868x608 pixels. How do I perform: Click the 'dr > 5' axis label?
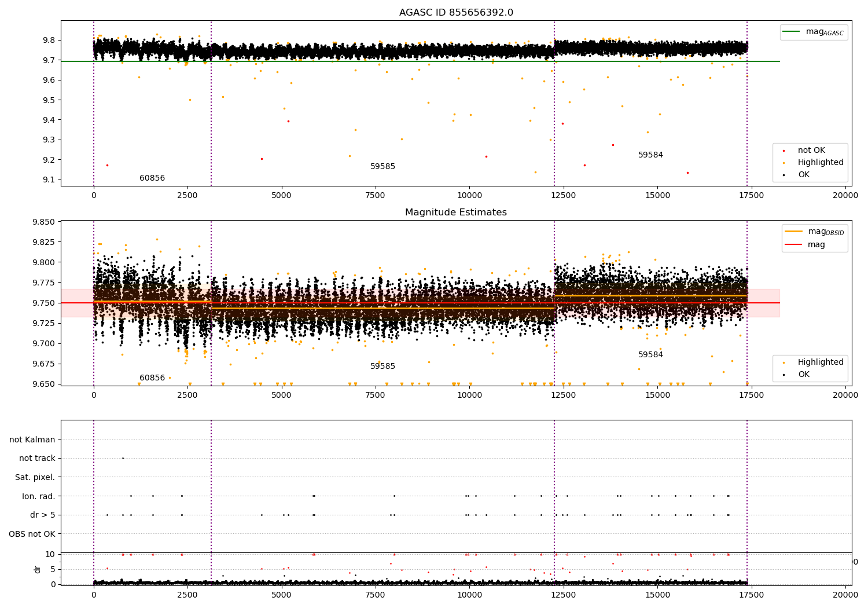(43, 515)
